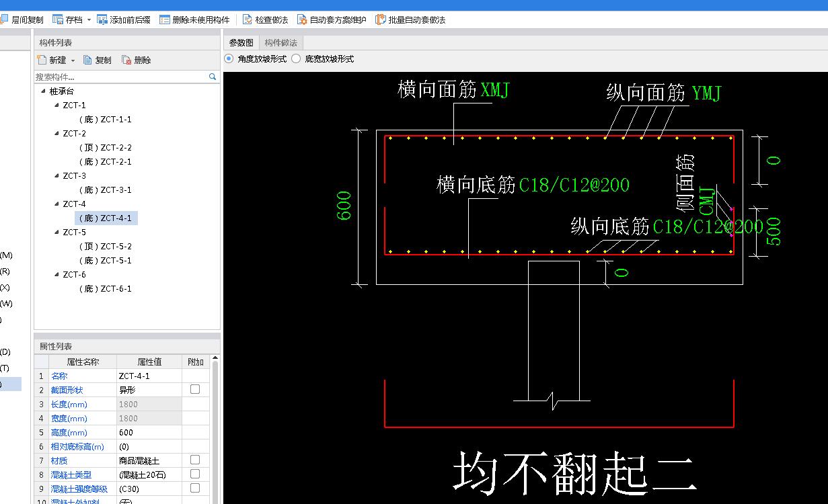Screen dimensions: 828x504
Task: Click the 删除 delete icon in component list
Action: point(126,60)
